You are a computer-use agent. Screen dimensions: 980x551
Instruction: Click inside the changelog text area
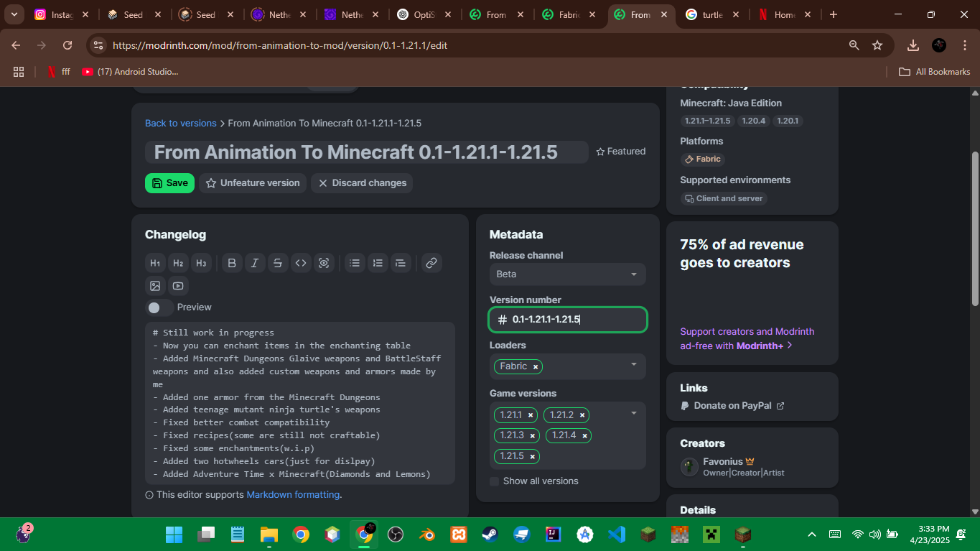coord(300,403)
